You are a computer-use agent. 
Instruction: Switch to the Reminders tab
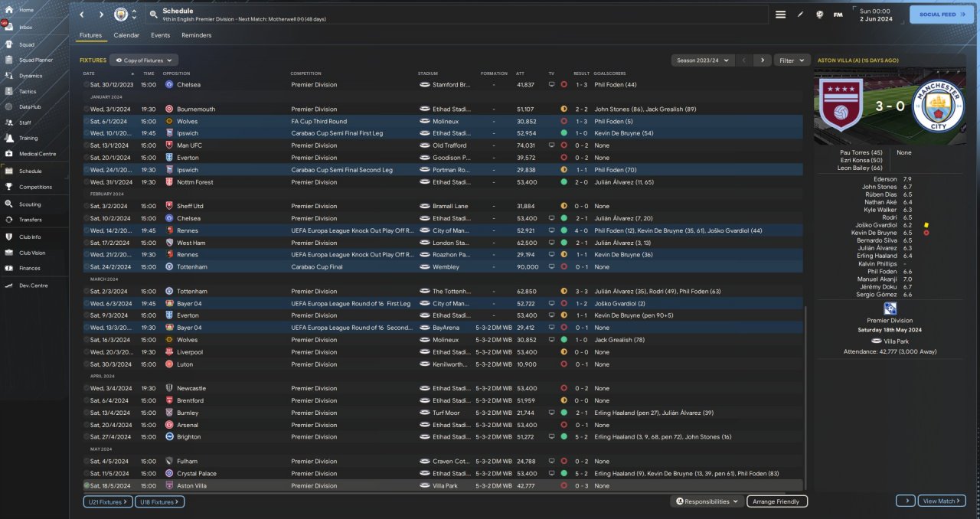[197, 35]
